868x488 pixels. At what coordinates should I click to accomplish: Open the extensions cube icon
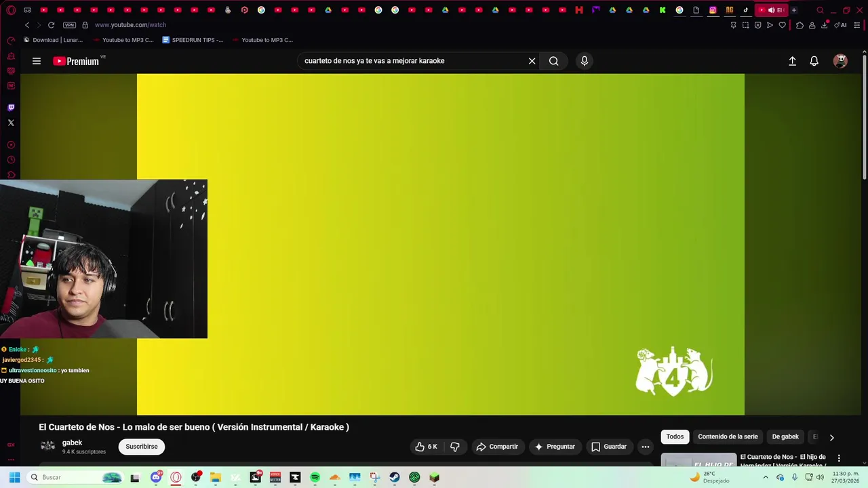tap(800, 25)
